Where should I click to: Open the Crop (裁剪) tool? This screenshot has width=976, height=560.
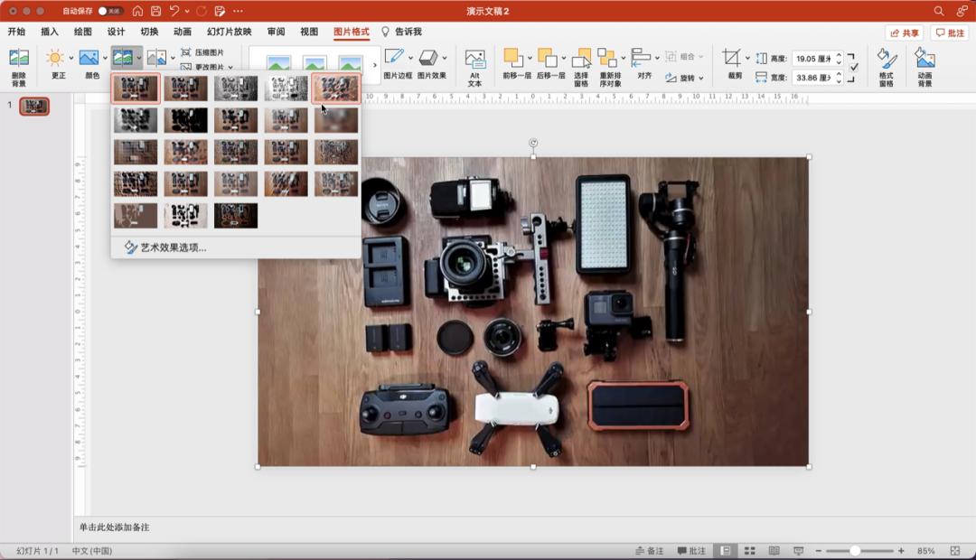click(x=731, y=60)
